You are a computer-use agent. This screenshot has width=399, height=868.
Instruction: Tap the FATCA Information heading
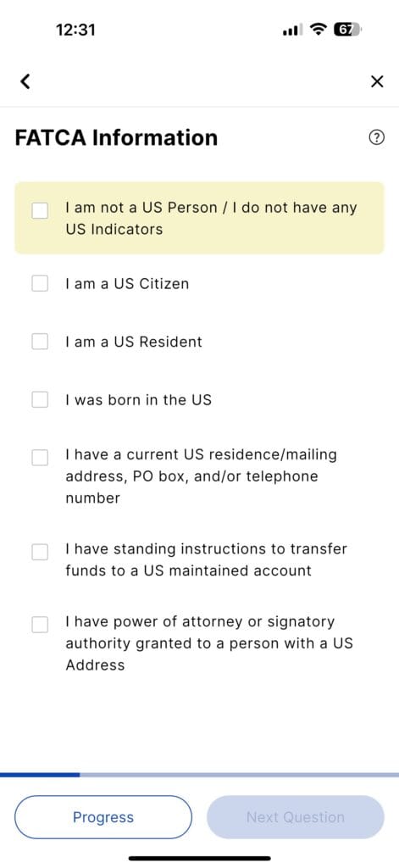(x=116, y=138)
